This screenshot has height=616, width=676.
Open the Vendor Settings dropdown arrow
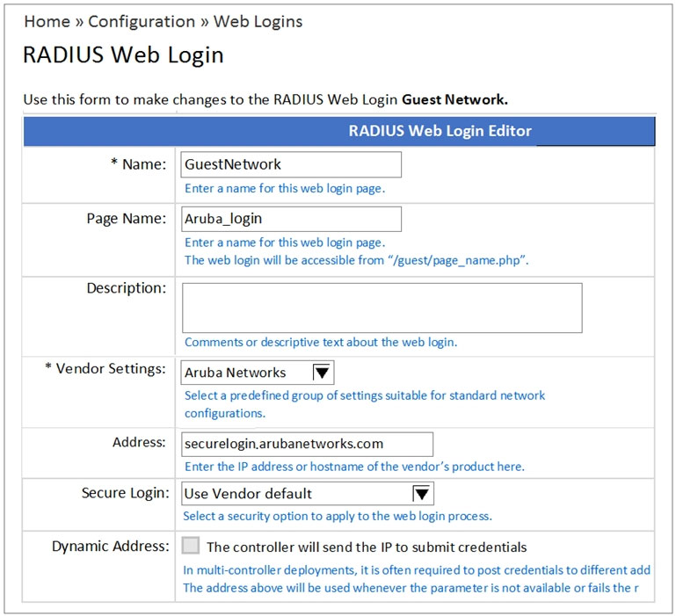(x=323, y=373)
